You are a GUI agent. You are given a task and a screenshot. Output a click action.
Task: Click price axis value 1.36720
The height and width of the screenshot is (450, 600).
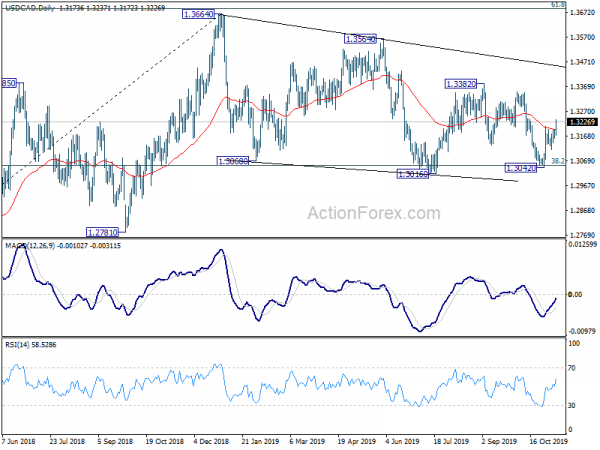(x=582, y=13)
